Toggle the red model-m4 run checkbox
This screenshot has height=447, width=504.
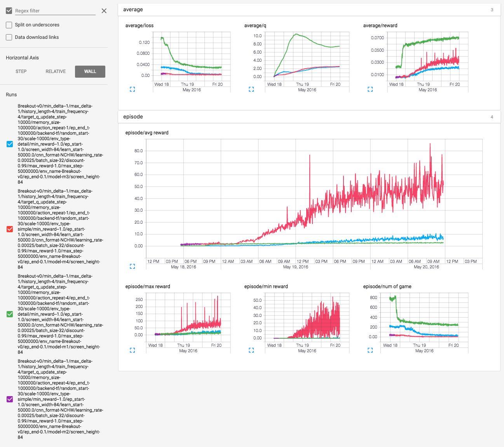click(10, 229)
